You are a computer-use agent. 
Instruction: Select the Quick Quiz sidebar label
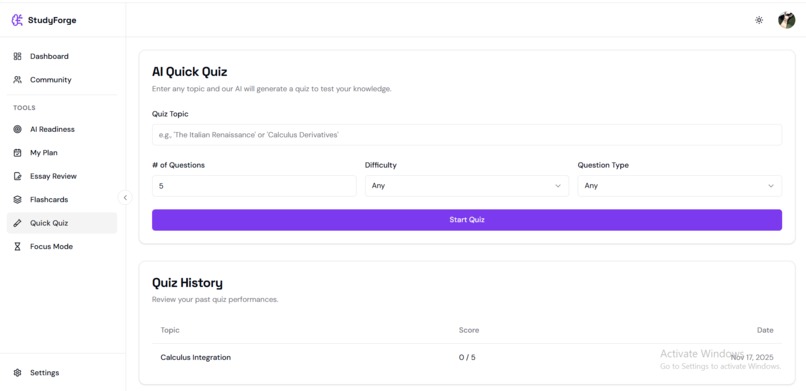(49, 223)
